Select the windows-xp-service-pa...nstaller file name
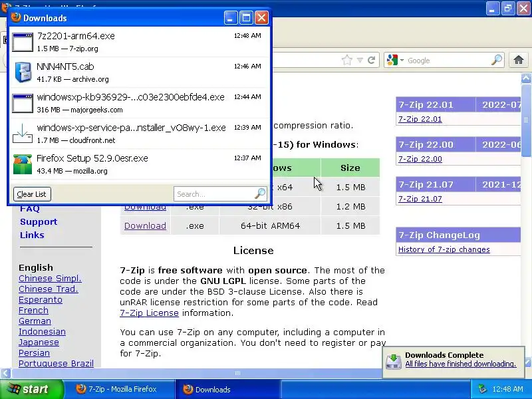This screenshot has height=399, width=532. tap(131, 128)
